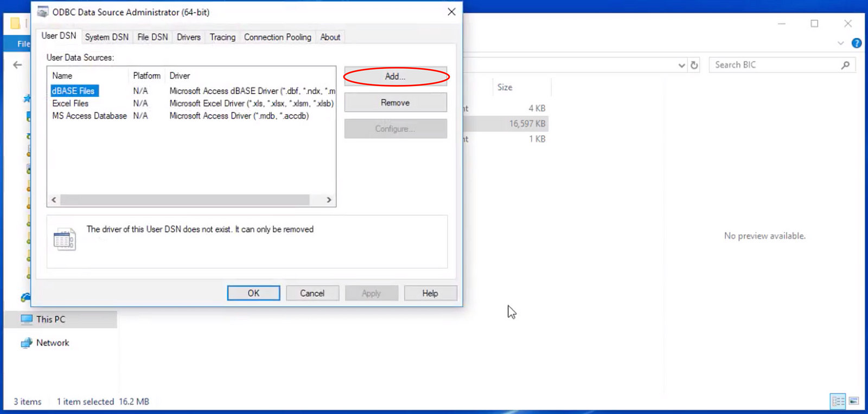Open help with the blue question mark

coord(857,43)
